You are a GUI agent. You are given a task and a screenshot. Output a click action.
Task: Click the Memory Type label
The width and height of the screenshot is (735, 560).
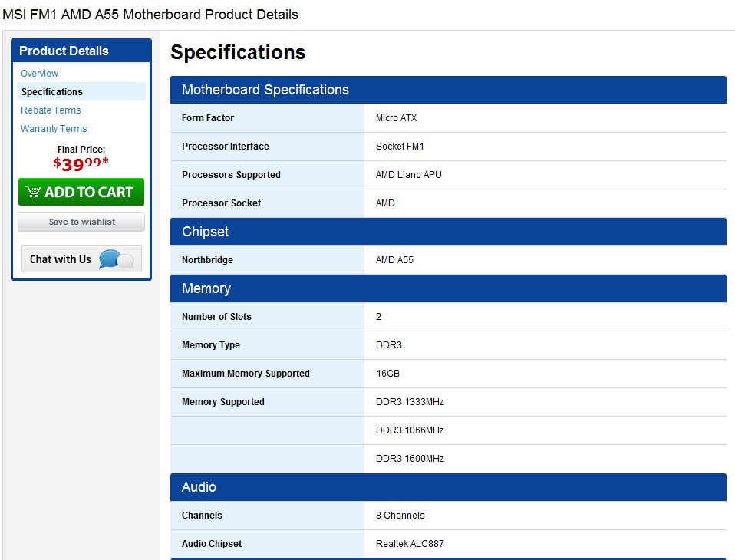(211, 345)
